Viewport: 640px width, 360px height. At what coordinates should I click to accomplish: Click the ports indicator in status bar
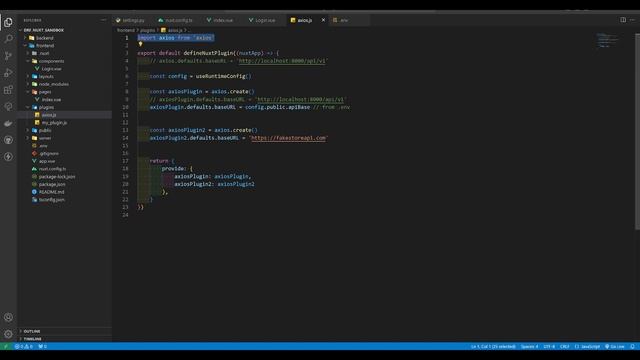click(42, 347)
